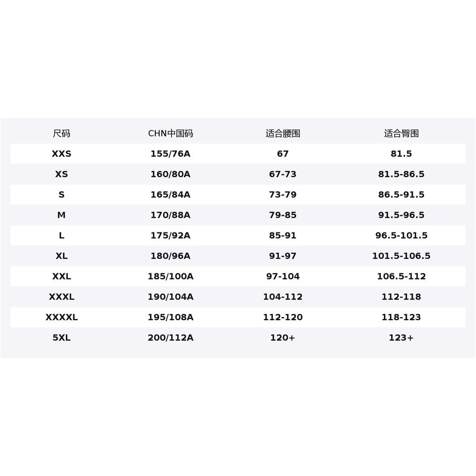Click the 尺码 column header
476x476 pixels.
click(61, 133)
